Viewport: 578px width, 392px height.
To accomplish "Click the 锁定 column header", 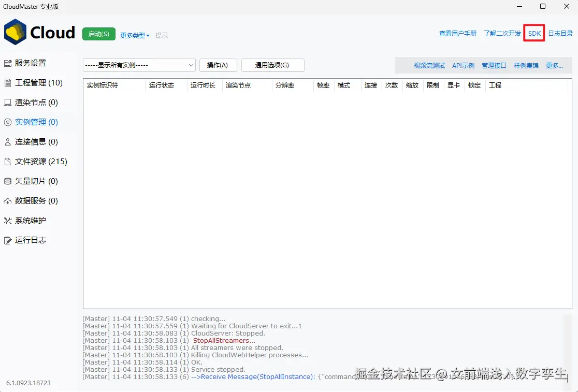I will click(x=474, y=85).
